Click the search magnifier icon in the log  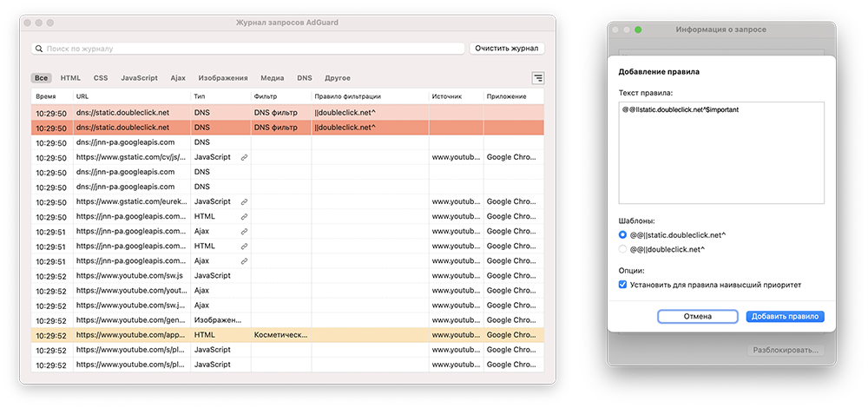[x=39, y=49]
